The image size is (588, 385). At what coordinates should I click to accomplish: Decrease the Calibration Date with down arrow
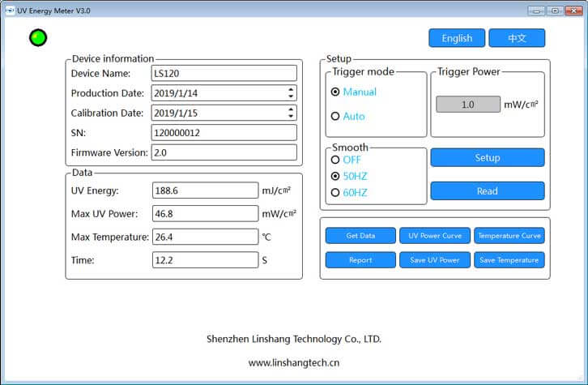[x=291, y=117]
